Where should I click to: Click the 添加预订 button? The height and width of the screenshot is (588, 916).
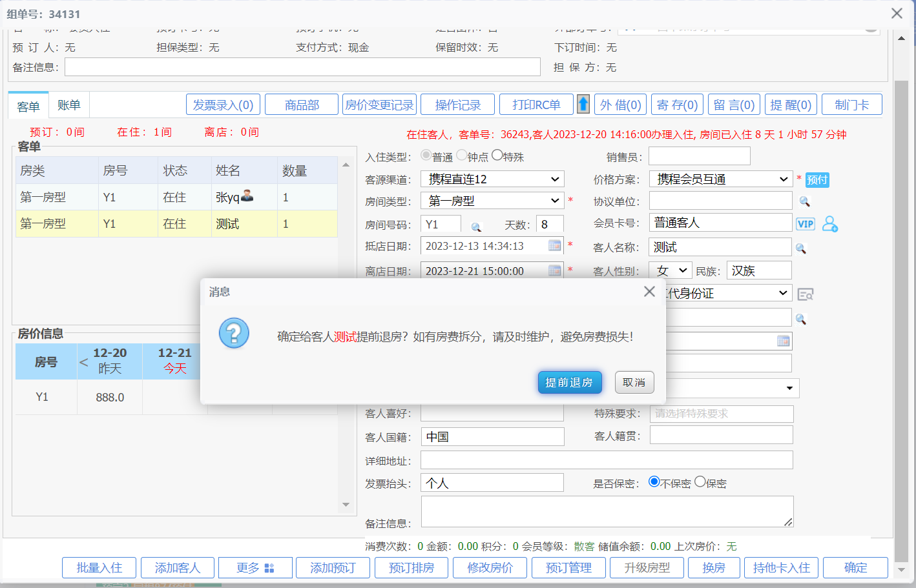pyautogui.click(x=333, y=568)
